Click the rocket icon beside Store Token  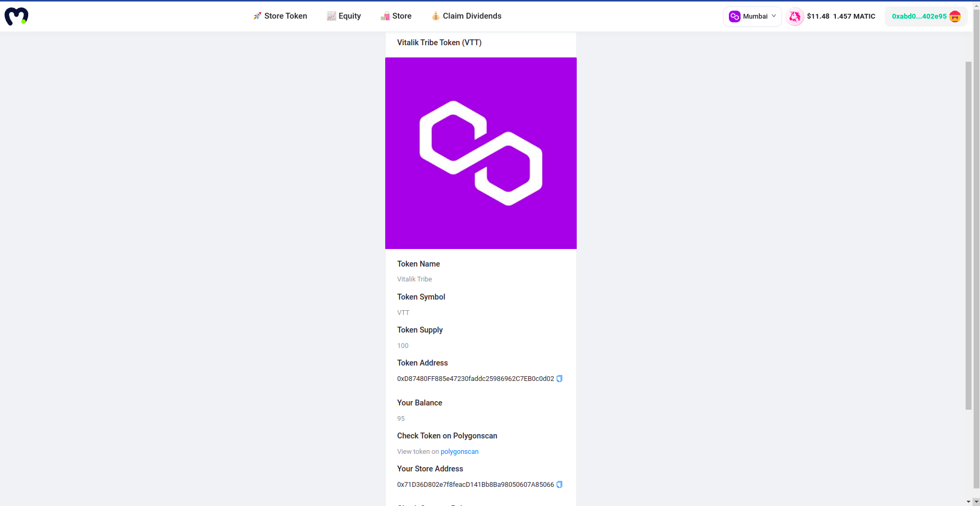pyautogui.click(x=258, y=16)
